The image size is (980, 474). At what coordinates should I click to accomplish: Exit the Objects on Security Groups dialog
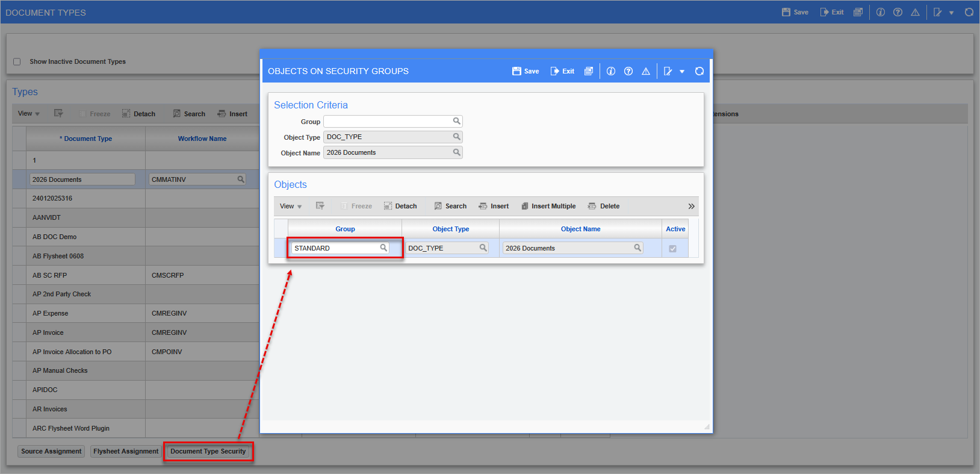562,71
